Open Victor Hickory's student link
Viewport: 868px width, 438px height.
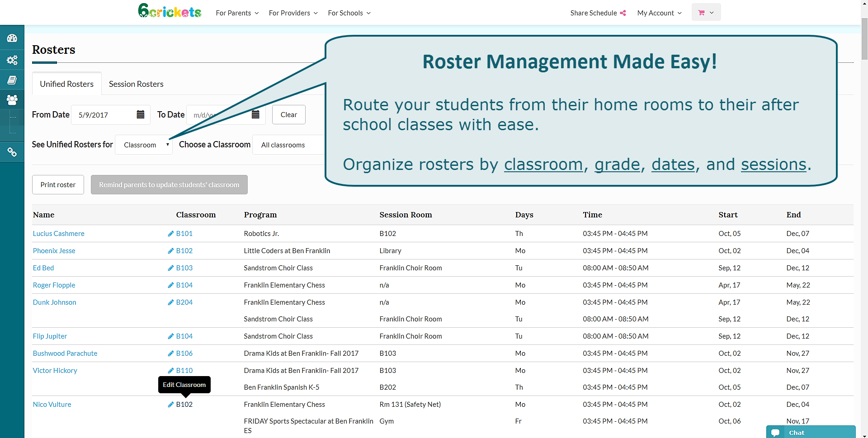coord(55,371)
